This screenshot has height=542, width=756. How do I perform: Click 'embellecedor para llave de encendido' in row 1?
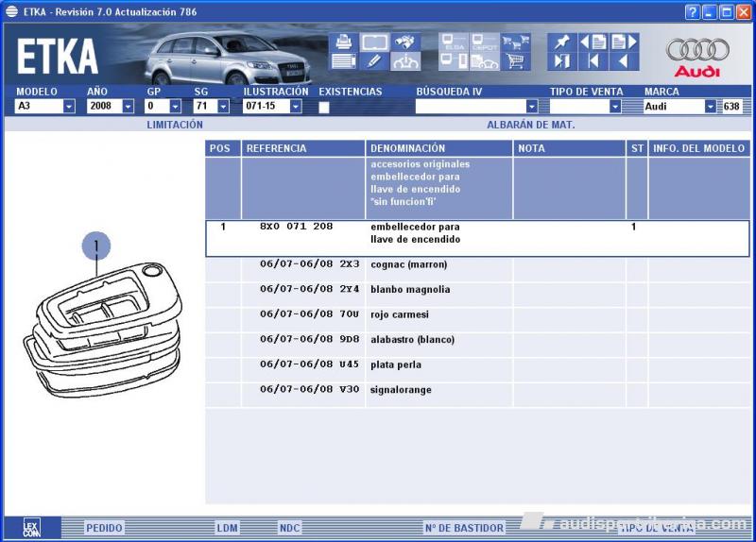pyautogui.click(x=415, y=232)
